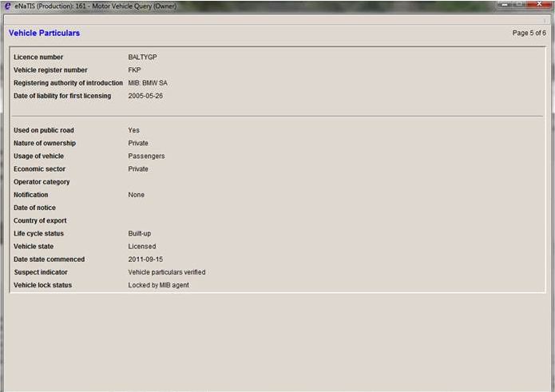The height and width of the screenshot is (392, 555).
Task: Click the Yes value for public road
Action: coord(134,130)
